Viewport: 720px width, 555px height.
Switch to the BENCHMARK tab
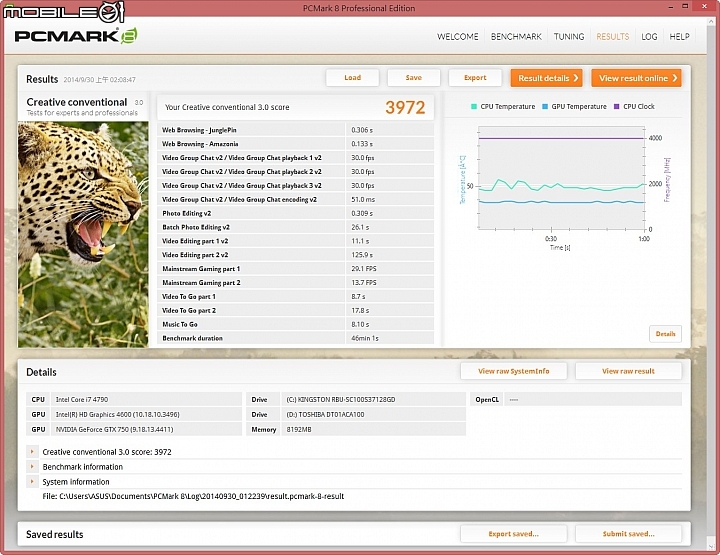516,37
